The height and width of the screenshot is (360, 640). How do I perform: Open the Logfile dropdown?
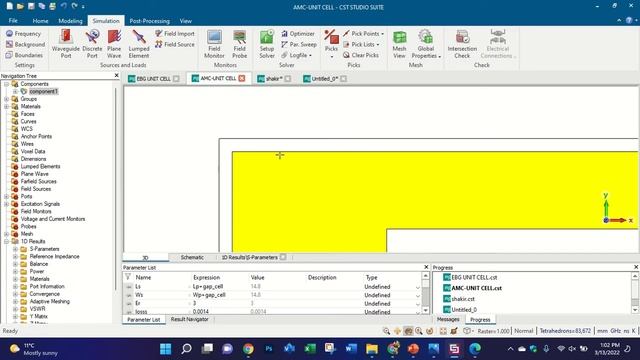point(297,55)
